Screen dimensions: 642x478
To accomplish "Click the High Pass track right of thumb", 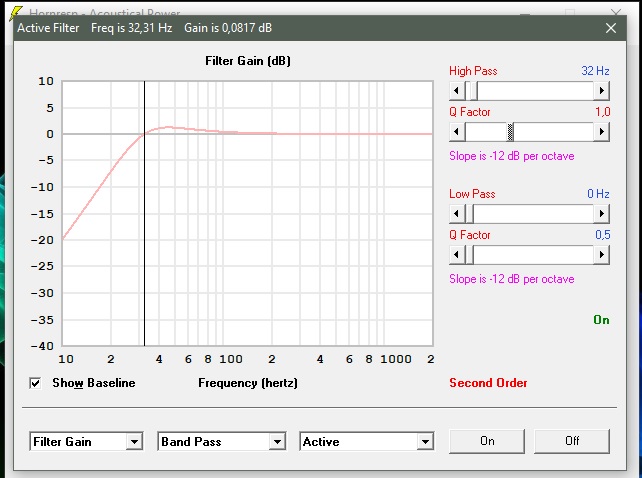I will click(536, 91).
